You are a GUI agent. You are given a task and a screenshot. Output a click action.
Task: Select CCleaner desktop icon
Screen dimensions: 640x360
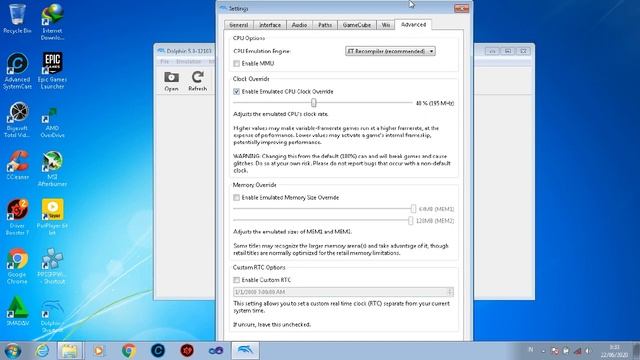pyautogui.click(x=17, y=165)
